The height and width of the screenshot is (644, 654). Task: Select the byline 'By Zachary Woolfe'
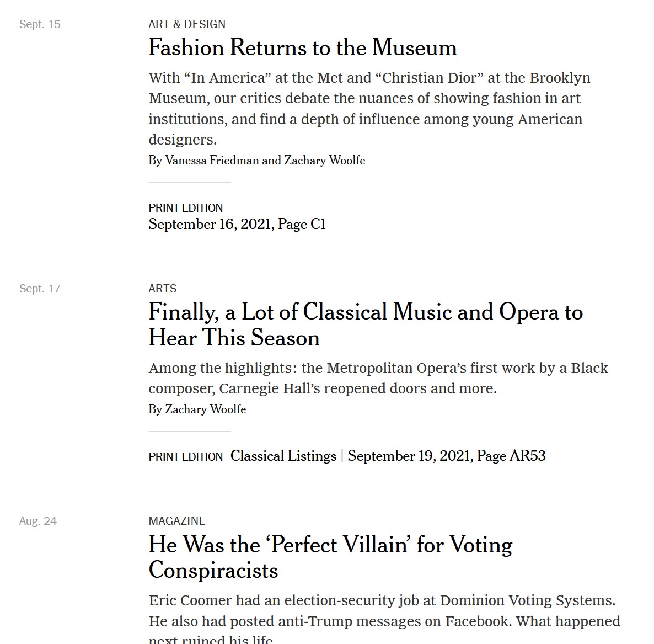(197, 409)
